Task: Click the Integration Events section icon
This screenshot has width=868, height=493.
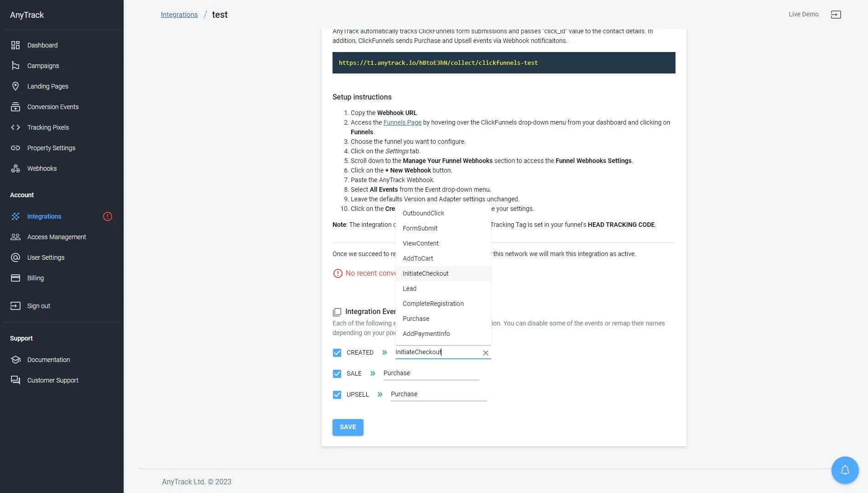Action: (337, 312)
